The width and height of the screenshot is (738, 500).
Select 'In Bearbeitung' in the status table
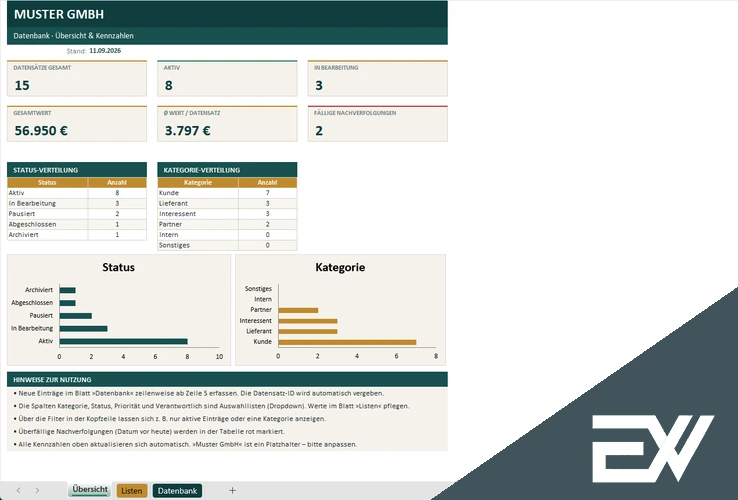point(47,203)
